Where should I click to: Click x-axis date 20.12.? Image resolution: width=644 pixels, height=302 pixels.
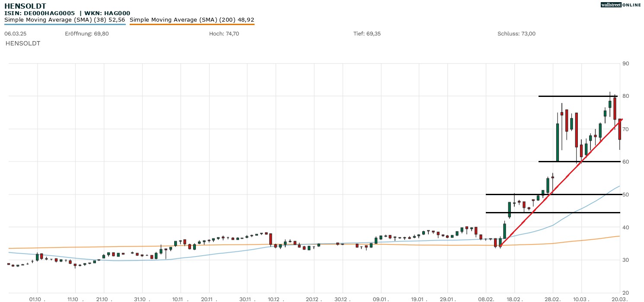click(314, 299)
